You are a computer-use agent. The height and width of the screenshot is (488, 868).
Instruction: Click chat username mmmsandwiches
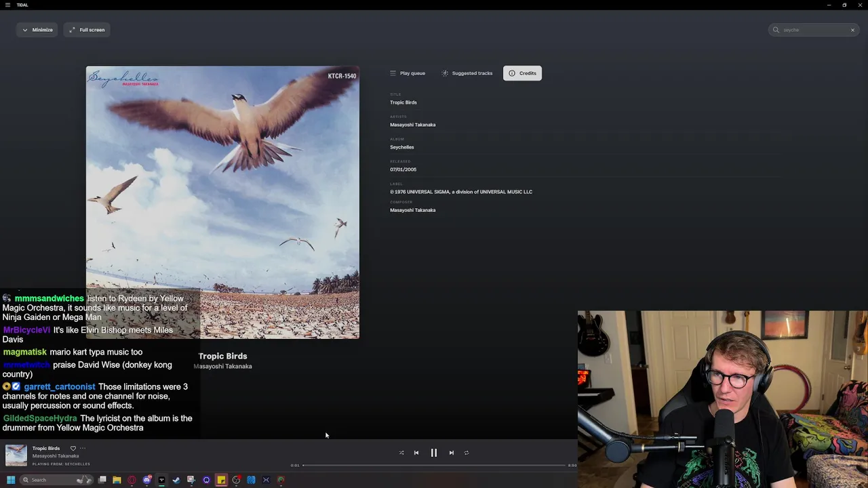pos(49,299)
